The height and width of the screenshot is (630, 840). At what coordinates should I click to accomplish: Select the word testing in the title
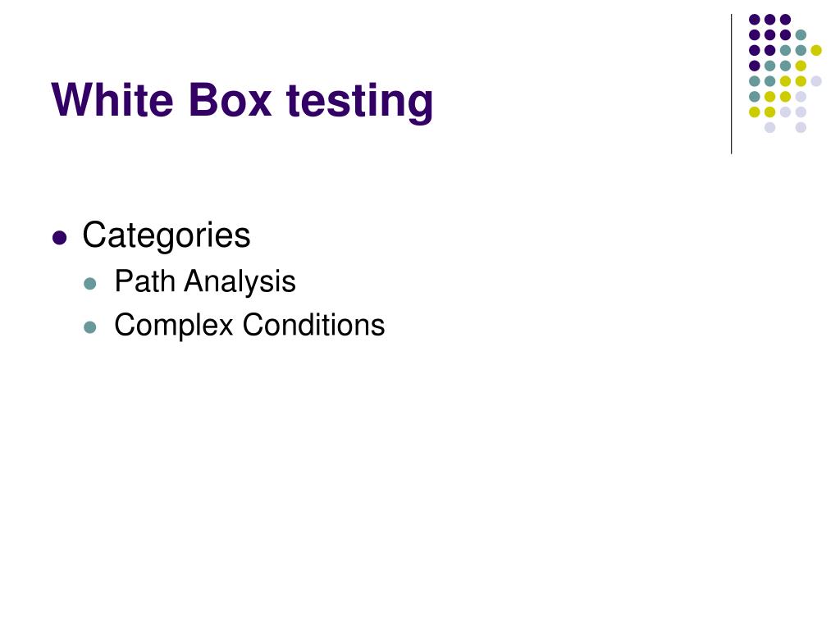pyautogui.click(x=360, y=102)
